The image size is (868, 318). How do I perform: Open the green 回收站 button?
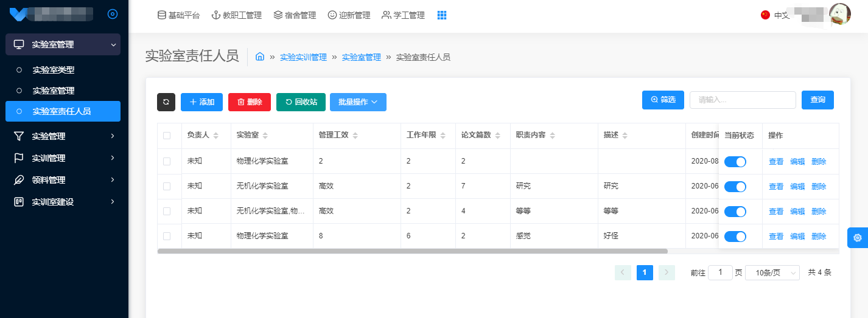point(301,102)
